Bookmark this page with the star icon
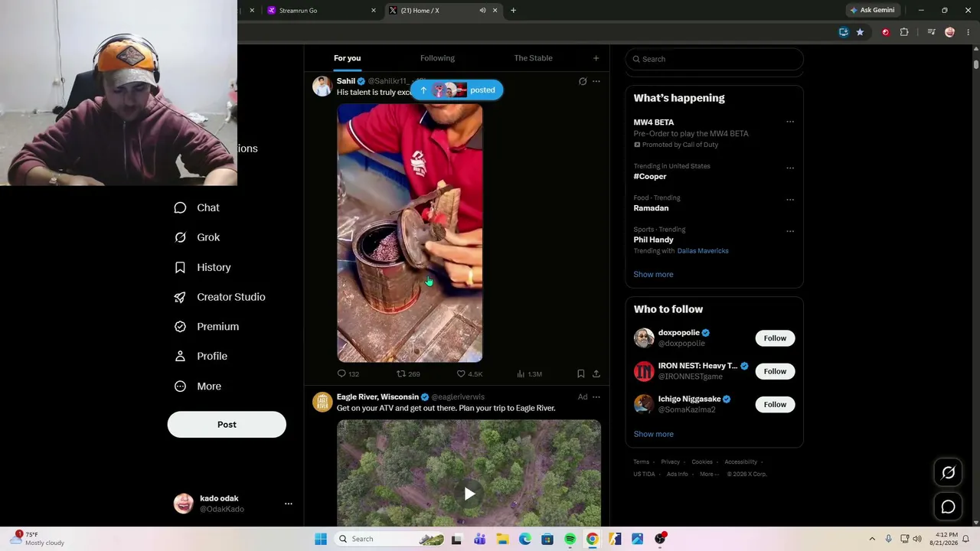The height and width of the screenshot is (551, 980). coord(860,32)
